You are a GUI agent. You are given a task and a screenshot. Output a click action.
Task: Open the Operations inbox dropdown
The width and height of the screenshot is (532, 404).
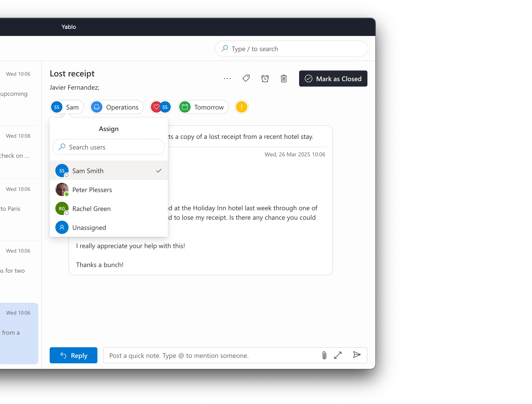[117, 107]
